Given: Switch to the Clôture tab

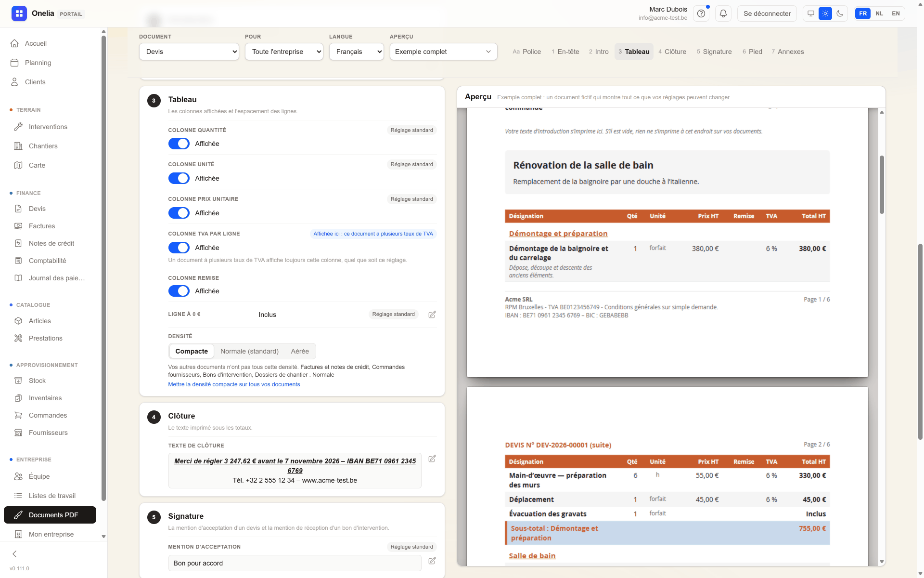Looking at the screenshot, I should (672, 52).
